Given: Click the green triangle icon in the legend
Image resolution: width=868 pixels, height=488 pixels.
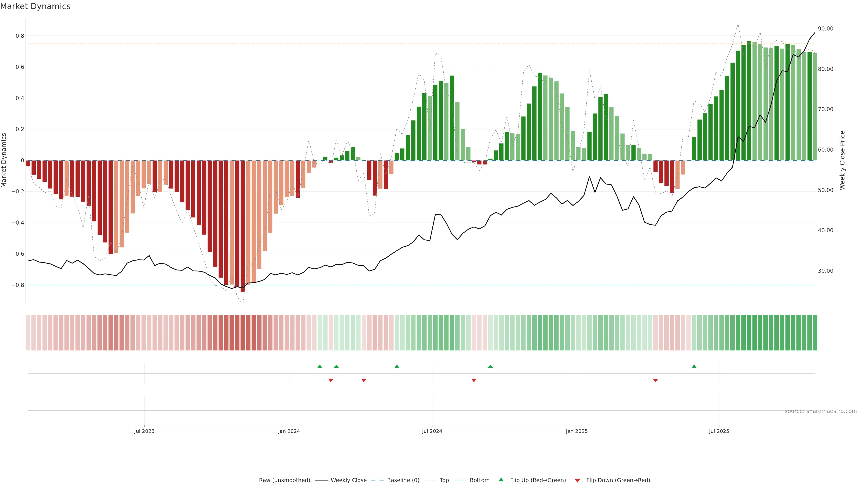Looking at the screenshot, I should [501, 480].
